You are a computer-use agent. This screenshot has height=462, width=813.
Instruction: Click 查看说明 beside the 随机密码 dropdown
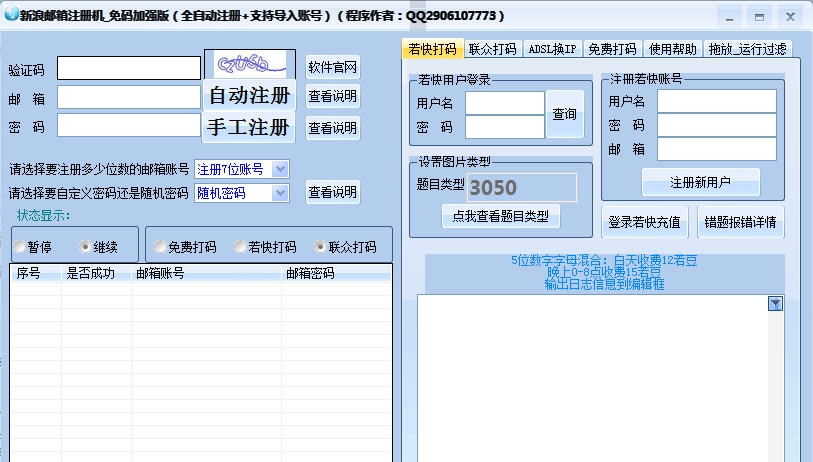[x=332, y=192]
